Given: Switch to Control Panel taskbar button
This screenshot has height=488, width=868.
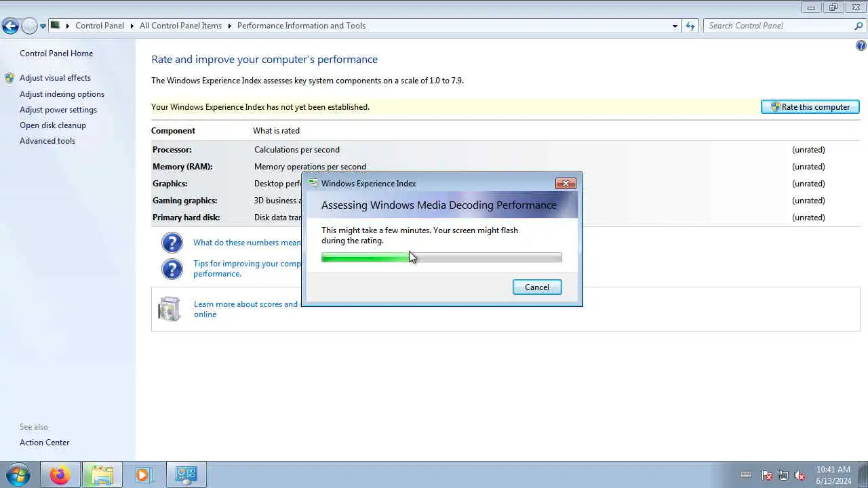Looking at the screenshot, I should 186,475.
